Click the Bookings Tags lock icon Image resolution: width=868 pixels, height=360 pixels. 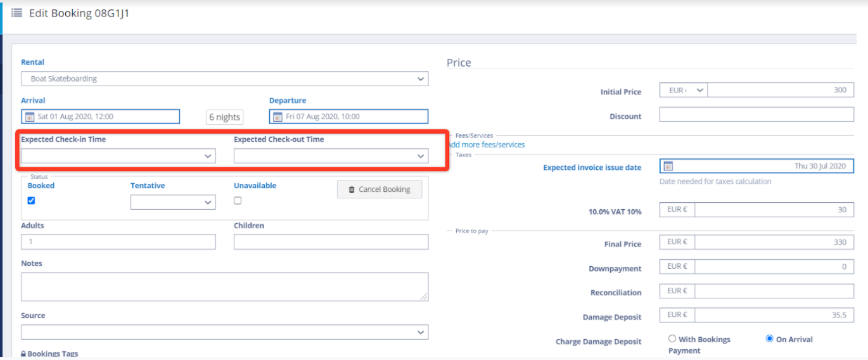point(23,354)
